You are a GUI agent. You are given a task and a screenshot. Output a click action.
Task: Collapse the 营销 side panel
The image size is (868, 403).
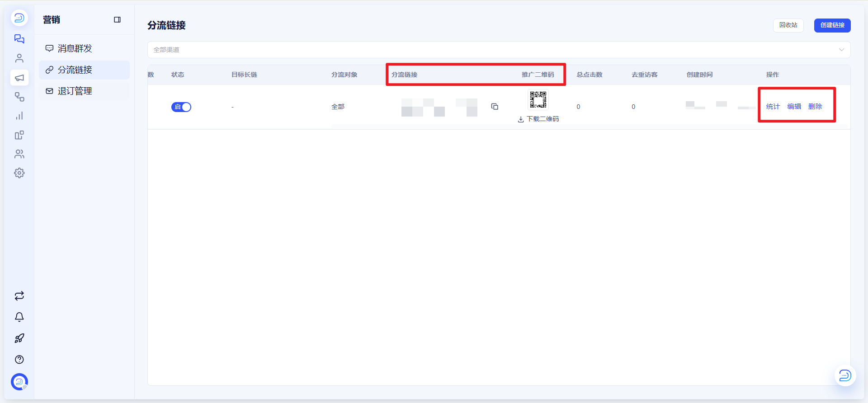pyautogui.click(x=117, y=20)
